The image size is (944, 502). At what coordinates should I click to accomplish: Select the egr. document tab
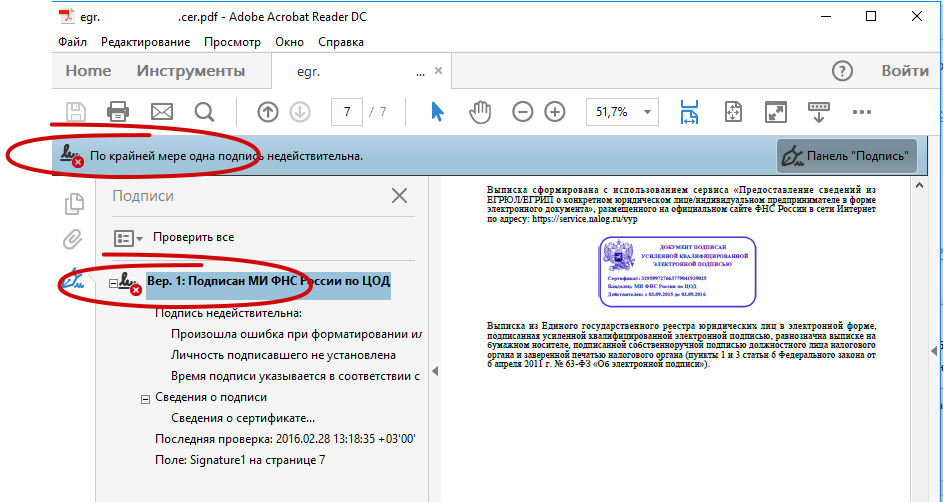pyautogui.click(x=361, y=71)
